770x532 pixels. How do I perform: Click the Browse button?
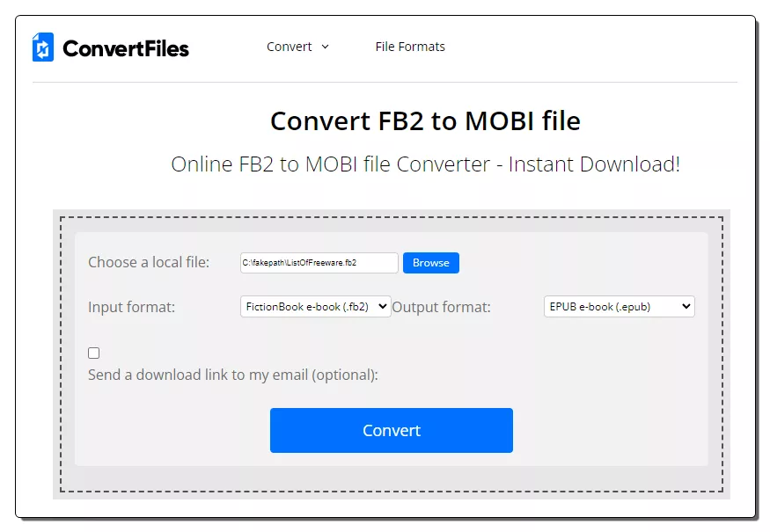431,263
